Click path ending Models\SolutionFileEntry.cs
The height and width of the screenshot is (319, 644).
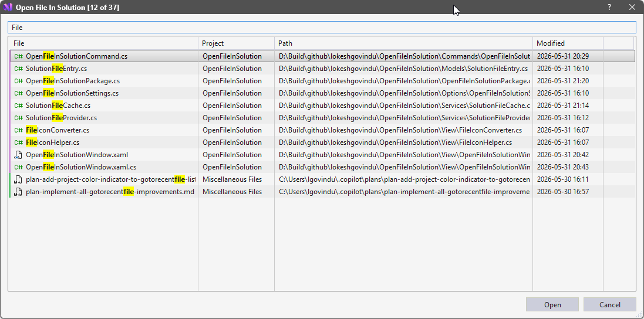coord(403,69)
